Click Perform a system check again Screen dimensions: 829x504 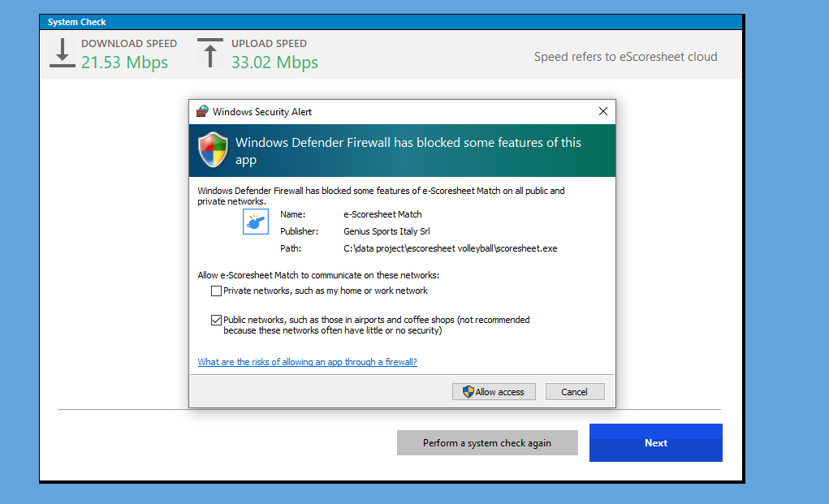[x=487, y=442]
